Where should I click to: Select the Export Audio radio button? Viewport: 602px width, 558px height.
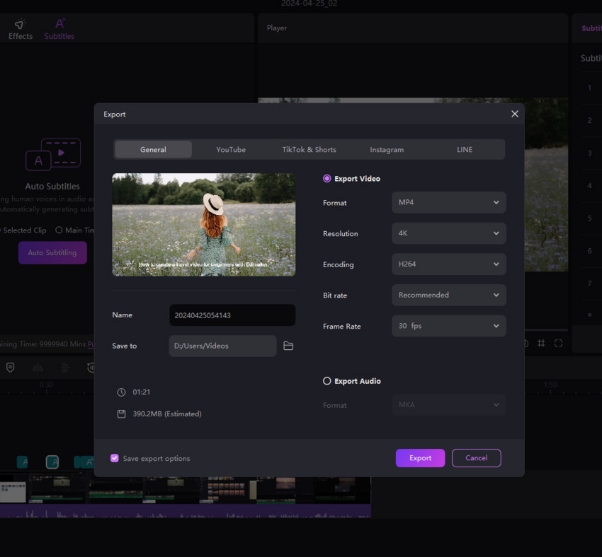point(327,381)
